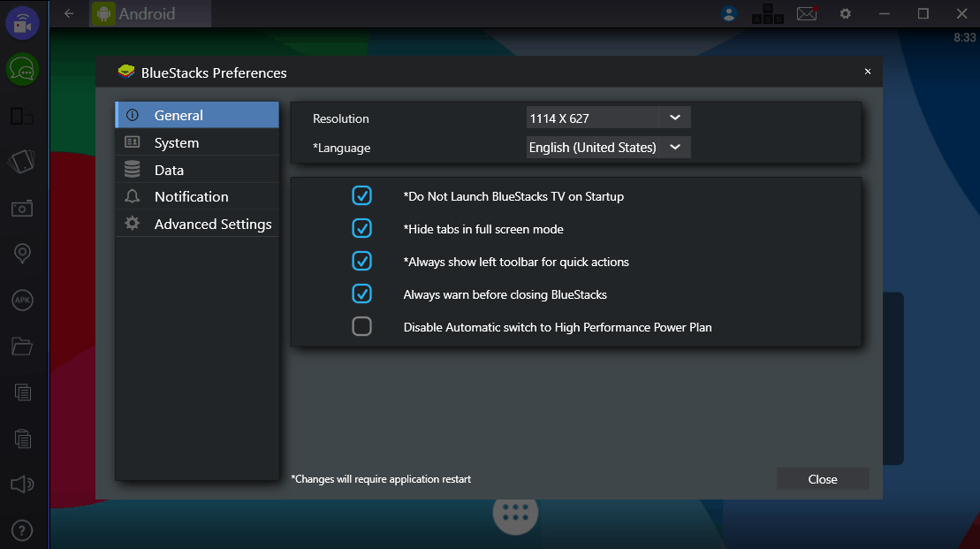
Task: Toggle Always warn before closing BlueStacks
Action: (362, 294)
